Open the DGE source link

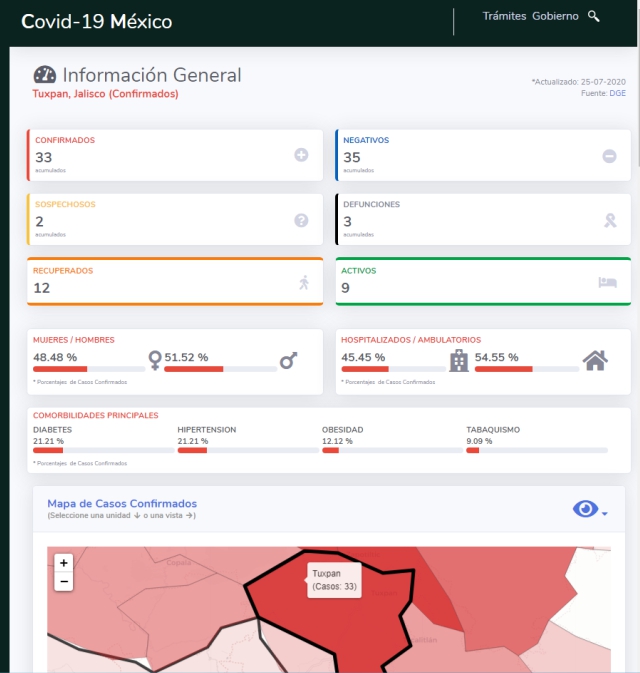(618, 93)
